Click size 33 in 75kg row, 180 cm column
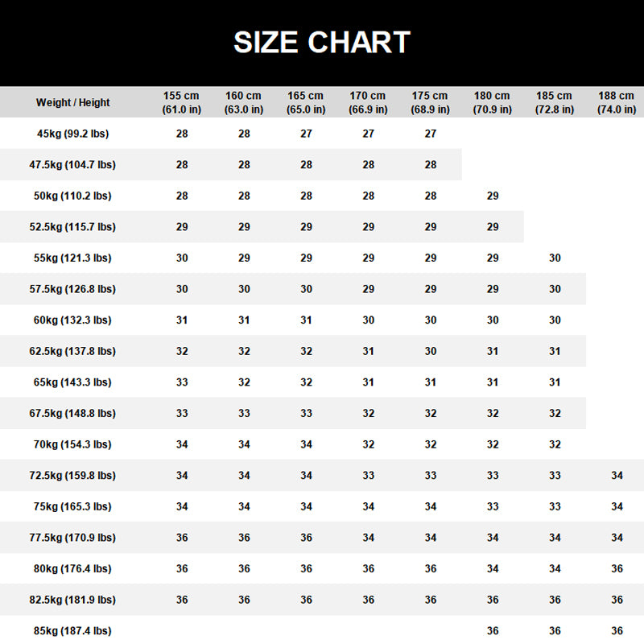Screen dimensions: 644x644 493,507
